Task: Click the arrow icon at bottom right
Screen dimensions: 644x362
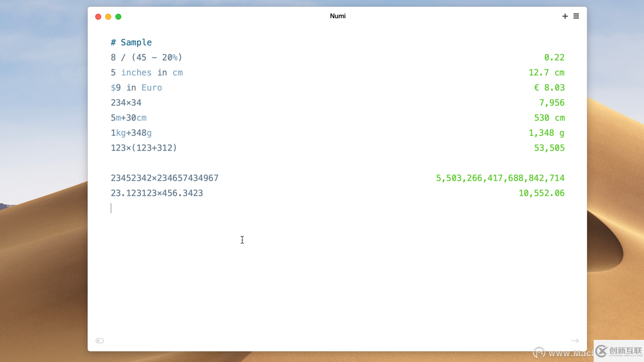Action: [575, 341]
